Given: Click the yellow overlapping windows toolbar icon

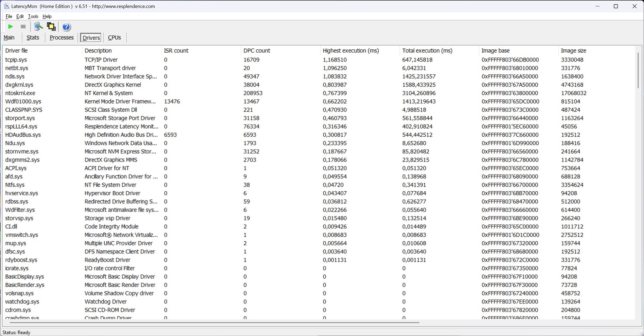Looking at the screenshot, I should pos(51,27).
